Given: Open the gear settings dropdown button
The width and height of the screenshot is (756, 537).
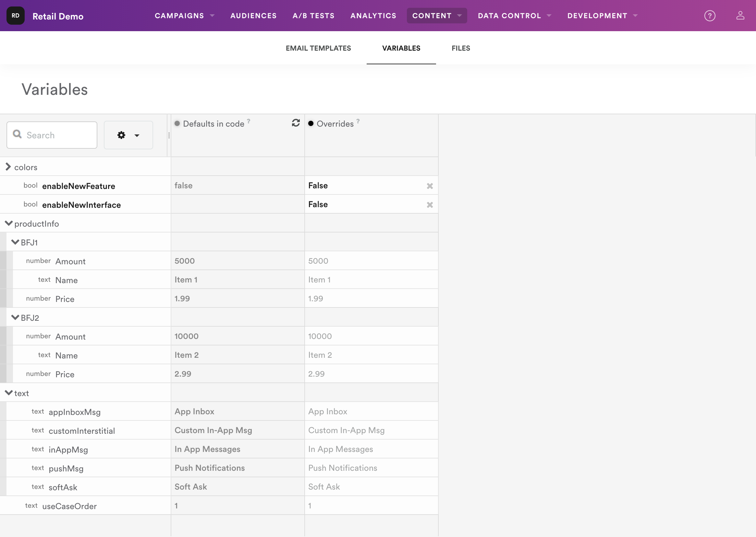Looking at the screenshot, I should click(128, 135).
